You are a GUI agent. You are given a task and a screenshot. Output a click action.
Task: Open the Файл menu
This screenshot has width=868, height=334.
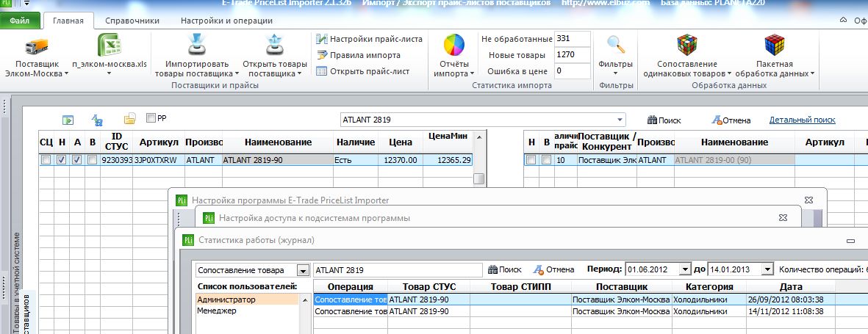pos(19,21)
